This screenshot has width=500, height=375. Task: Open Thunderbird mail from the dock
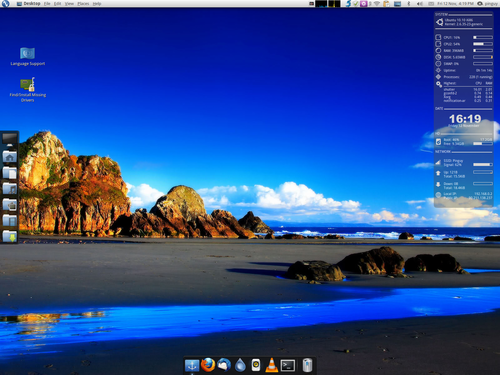[224, 365]
